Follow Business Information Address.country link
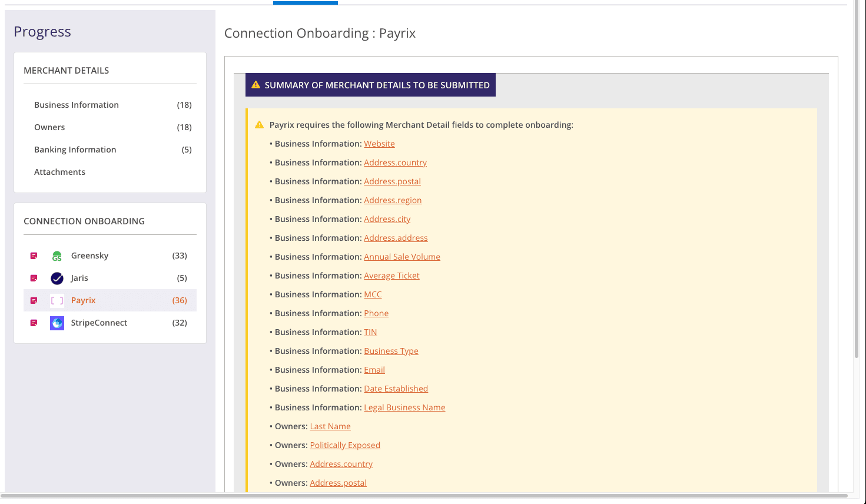Image resolution: width=866 pixels, height=504 pixels. (x=395, y=163)
